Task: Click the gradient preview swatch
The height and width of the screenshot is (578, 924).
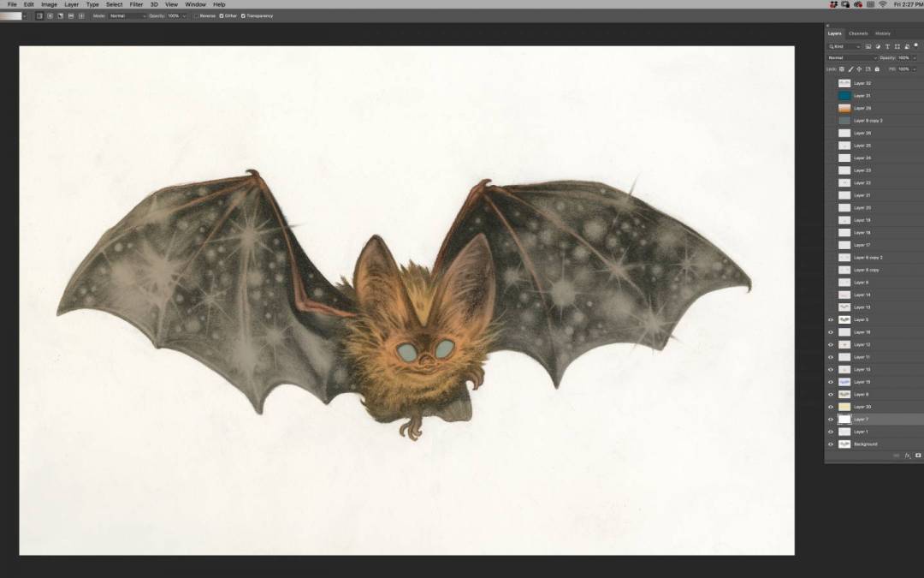Action: tap(11, 15)
